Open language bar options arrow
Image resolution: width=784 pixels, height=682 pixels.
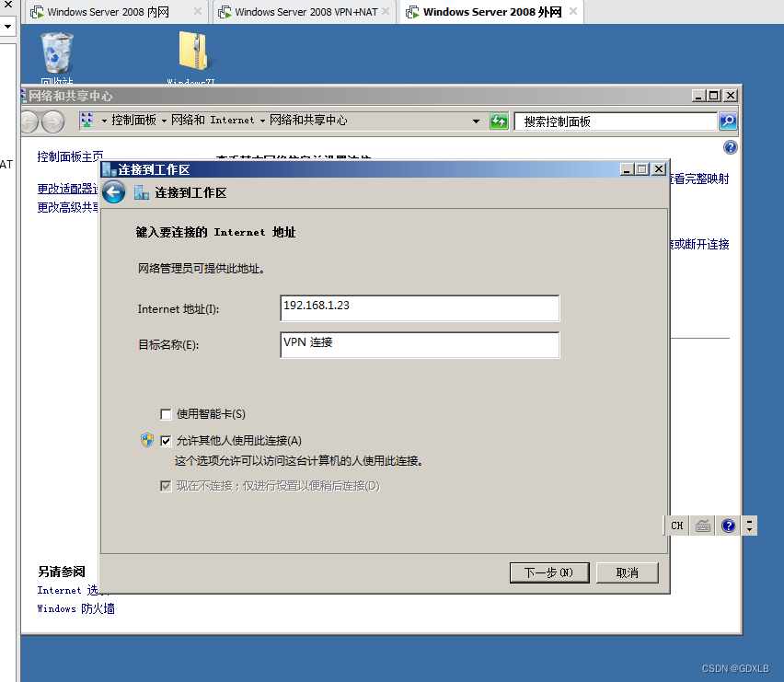click(x=749, y=526)
